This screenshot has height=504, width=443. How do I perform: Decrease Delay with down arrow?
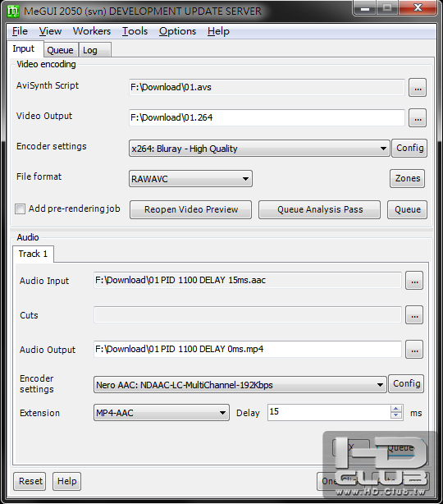[x=396, y=415]
